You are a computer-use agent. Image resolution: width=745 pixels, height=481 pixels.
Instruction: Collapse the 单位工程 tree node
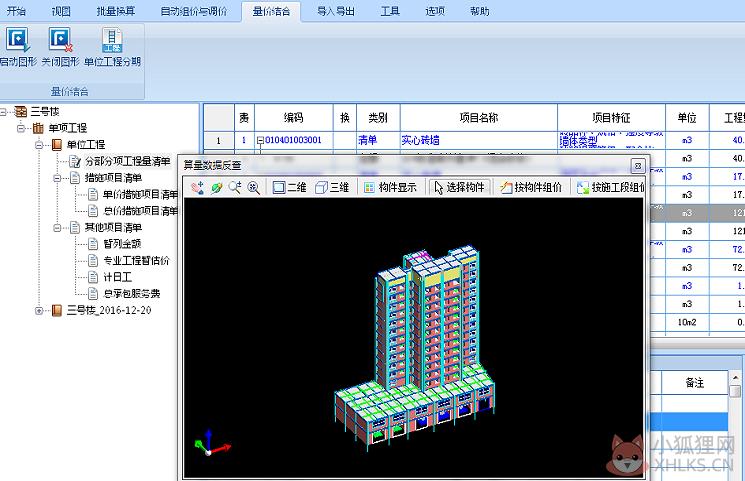click(39, 145)
